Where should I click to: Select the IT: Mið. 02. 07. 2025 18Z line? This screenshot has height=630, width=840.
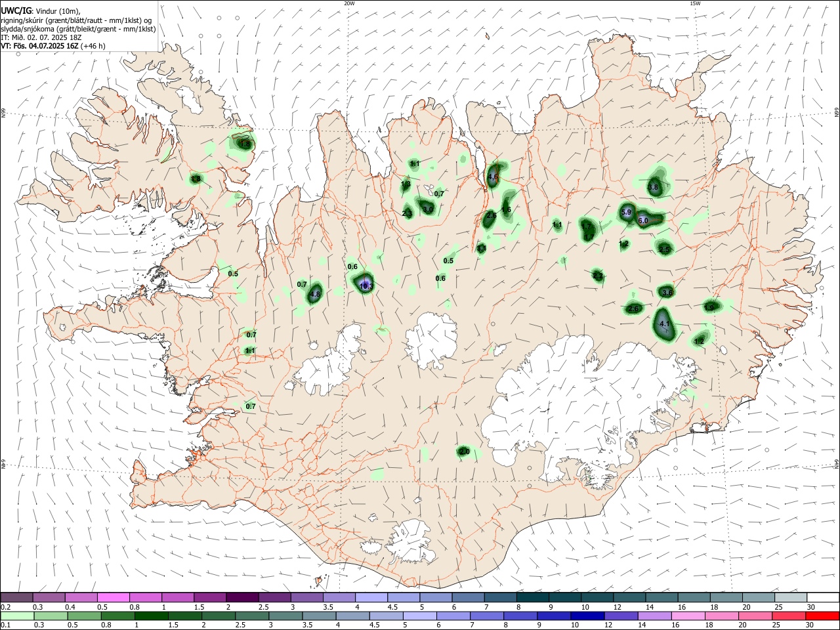pos(41,37)
